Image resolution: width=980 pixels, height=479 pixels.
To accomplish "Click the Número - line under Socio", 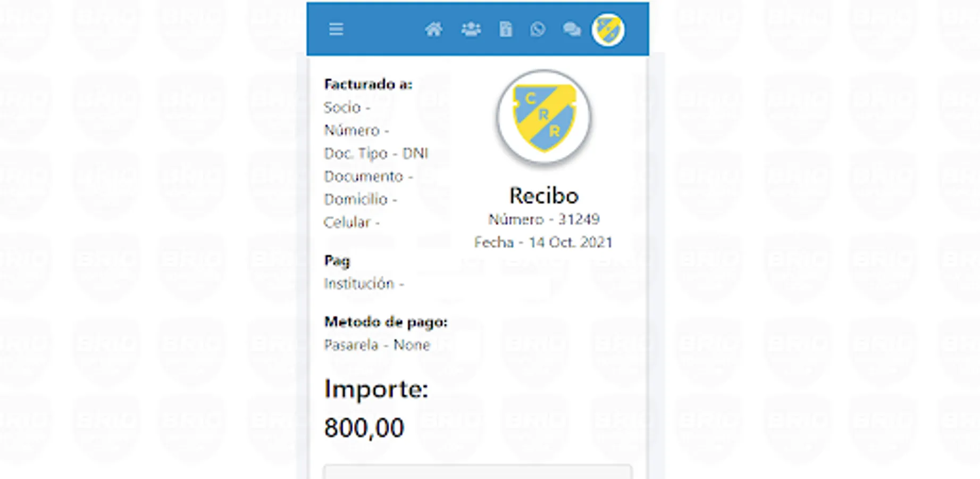I will coord(356,130).
